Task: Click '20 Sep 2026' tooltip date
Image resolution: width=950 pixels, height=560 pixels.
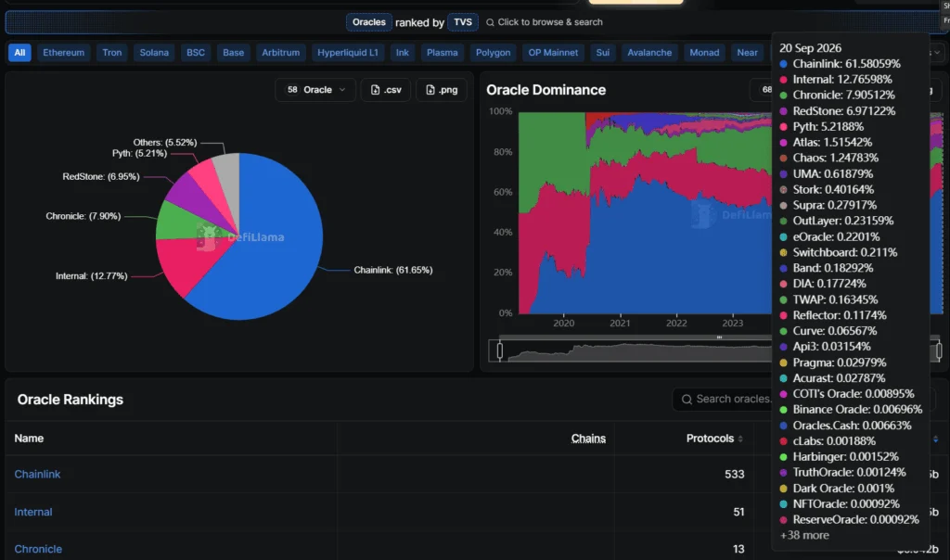Action: (x=810, y=48)
